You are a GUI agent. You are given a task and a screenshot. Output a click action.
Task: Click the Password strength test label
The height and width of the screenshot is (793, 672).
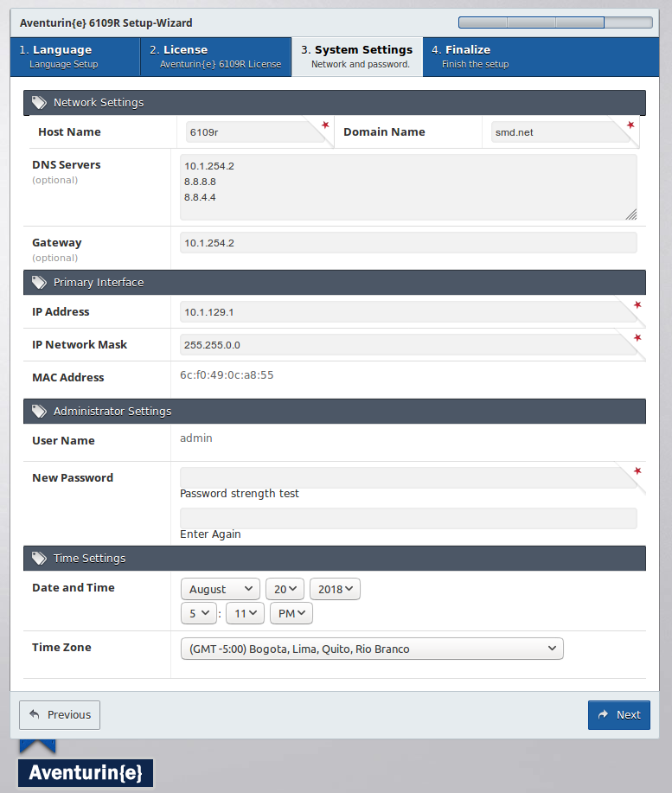[x=240, y=494]
